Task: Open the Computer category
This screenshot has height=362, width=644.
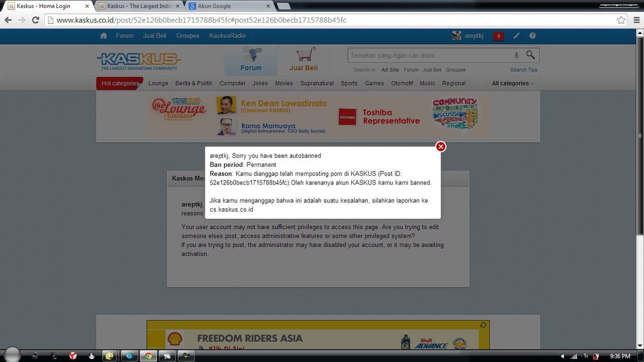Action: (x=232, y=83)
